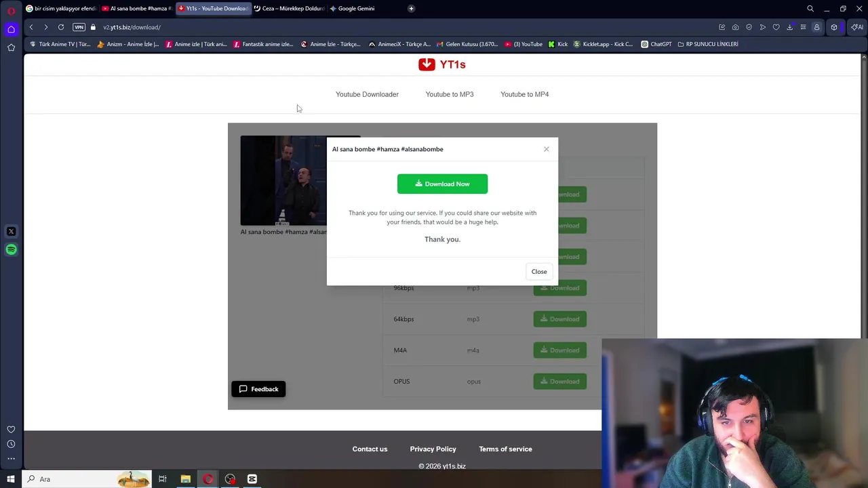Go forward with the browser forward arrow
Viewport: 868px width, 488px height.
(45, 27)
